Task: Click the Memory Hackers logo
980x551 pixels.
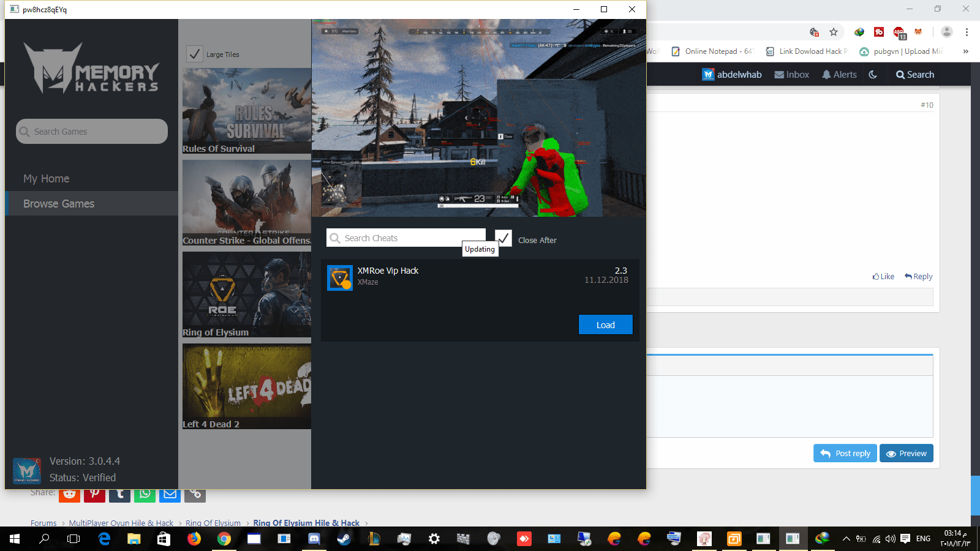Action: pos(91,69)
